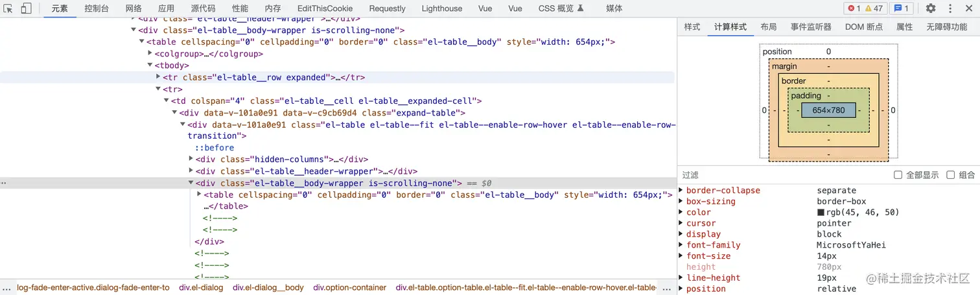
Task: Click the border region label in box model
Action: 793,81
